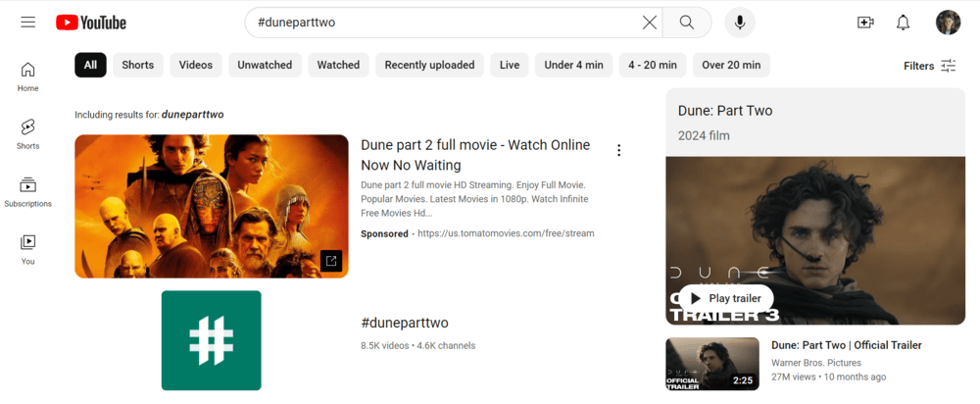The image size is (980, 404).
Task: Open Shorts in sidebar
Action: click(x=27, y=134)
